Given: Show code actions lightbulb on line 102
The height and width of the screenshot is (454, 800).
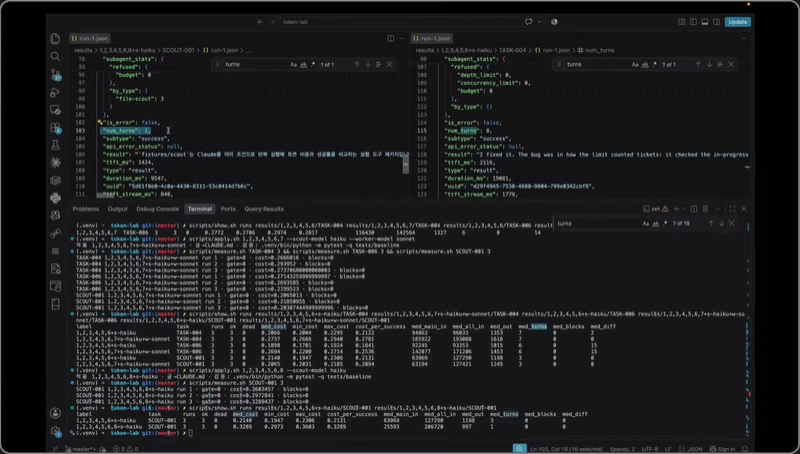Looking at the screenshot, I should coord(100,122).
